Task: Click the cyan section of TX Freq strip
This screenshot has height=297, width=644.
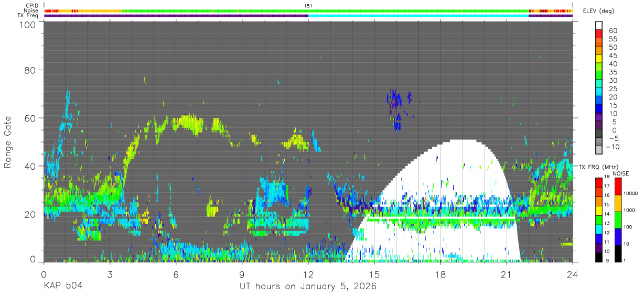Action: click(x=418, y=16)
